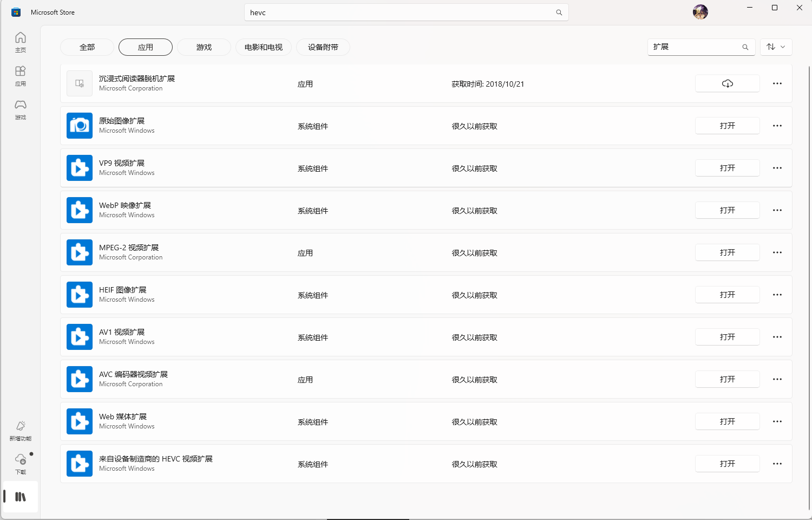The image size is (812, 520).
Task: Open the 游戏 games section in sidebar
Action: click(x=21, y=109)
